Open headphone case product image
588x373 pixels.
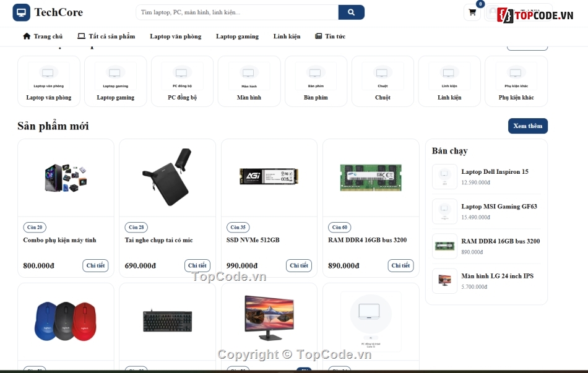pos(167,177)
